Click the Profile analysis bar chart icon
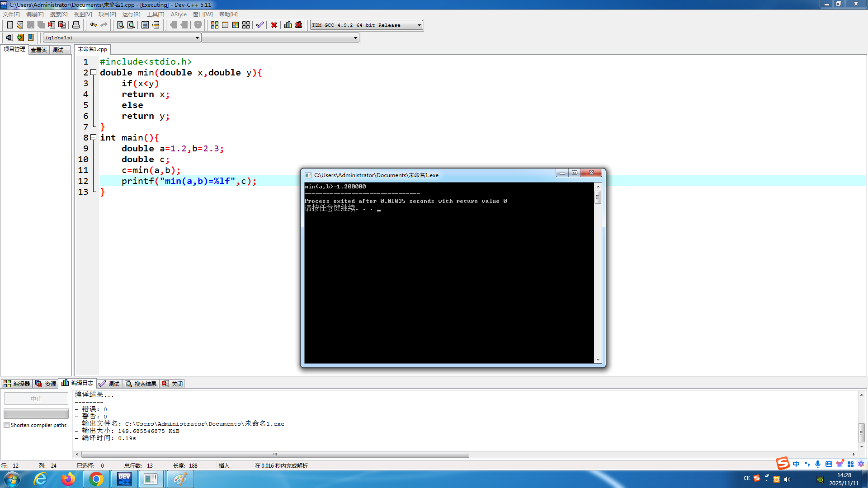The width and height of the screenshot is (868, 488). [x=288, y=25]
